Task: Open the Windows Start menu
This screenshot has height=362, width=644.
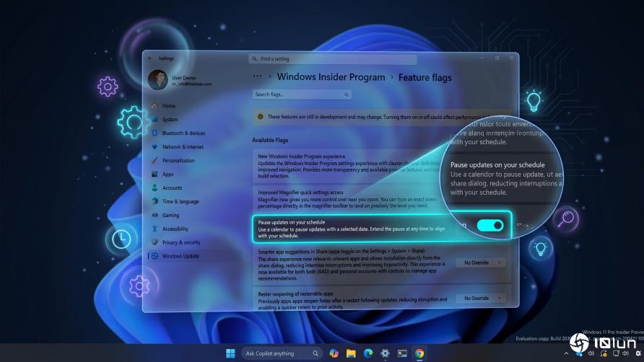Action: coord(230,353)
